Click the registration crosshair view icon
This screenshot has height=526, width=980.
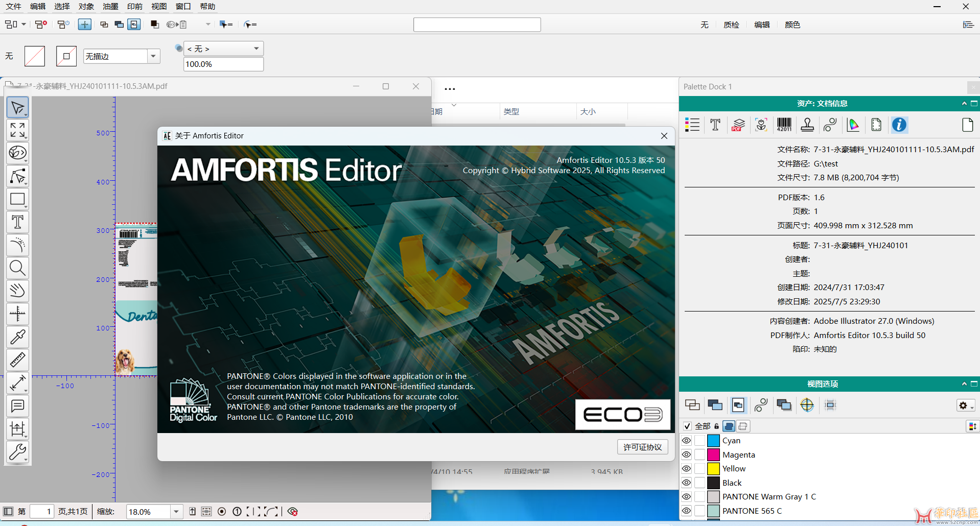tap(807, 405)
